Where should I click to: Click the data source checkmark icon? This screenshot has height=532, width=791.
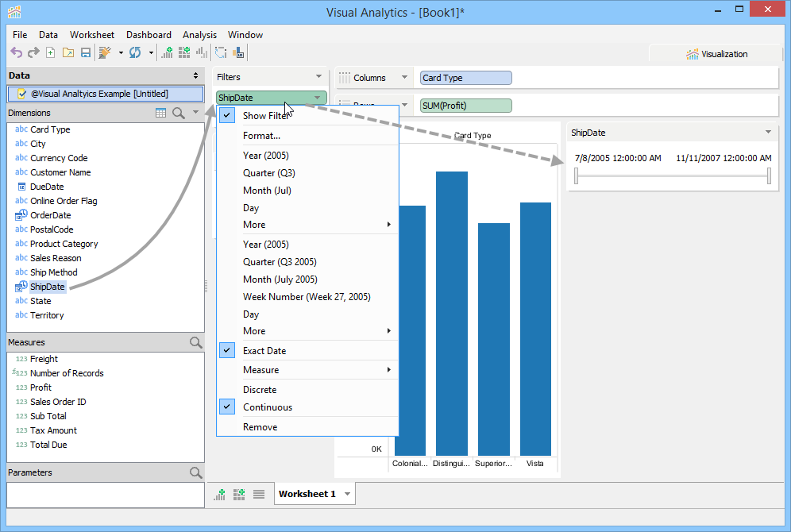tap(21, 94)
